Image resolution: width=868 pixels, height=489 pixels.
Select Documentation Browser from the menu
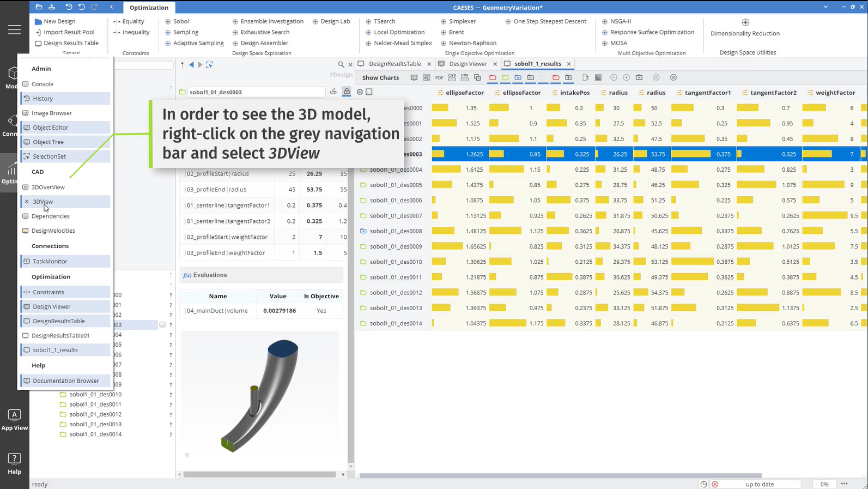pos(65,381)
